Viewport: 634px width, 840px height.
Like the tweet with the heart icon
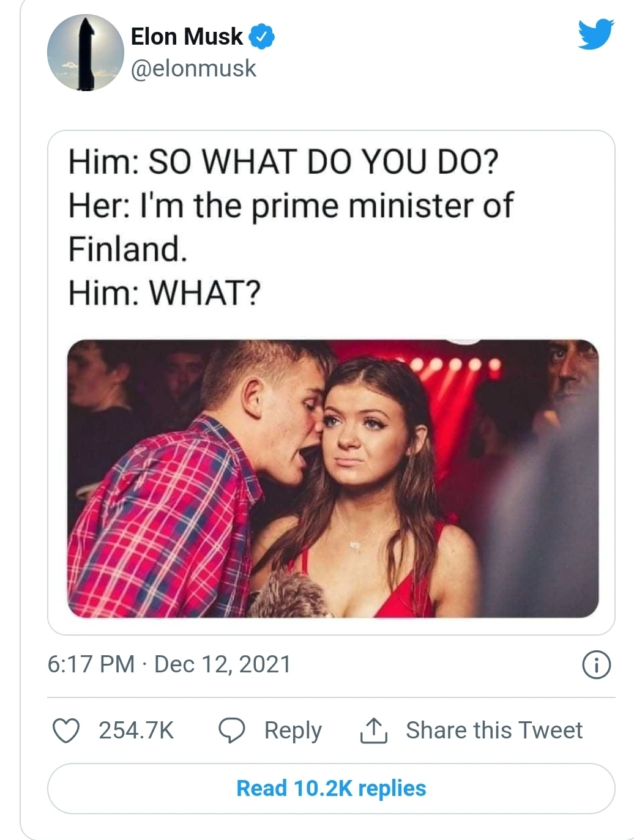pos(66,730)
